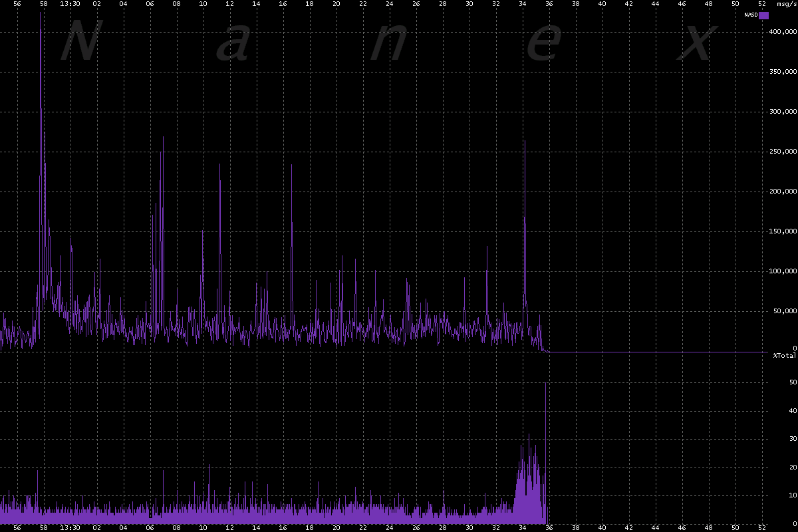Screen dimensions: 798x532
Task: Click the XTotal panel label
Action: click(784, 356)
